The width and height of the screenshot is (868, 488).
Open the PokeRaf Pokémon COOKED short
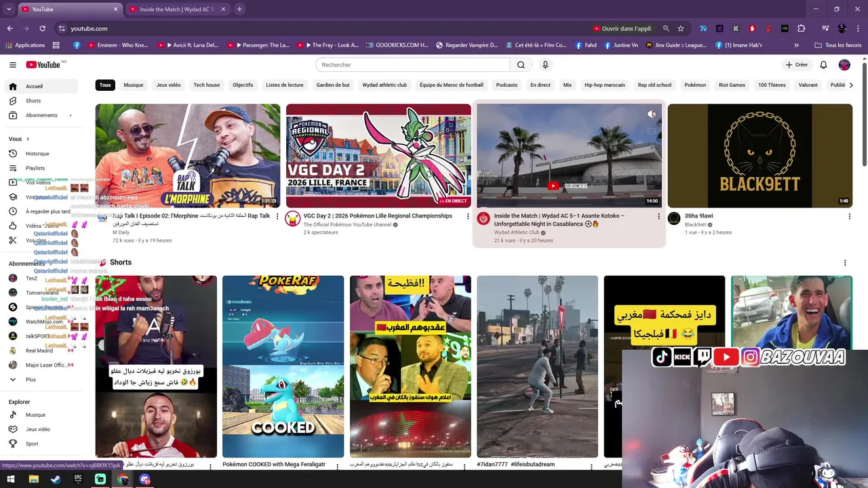(283, 367)
